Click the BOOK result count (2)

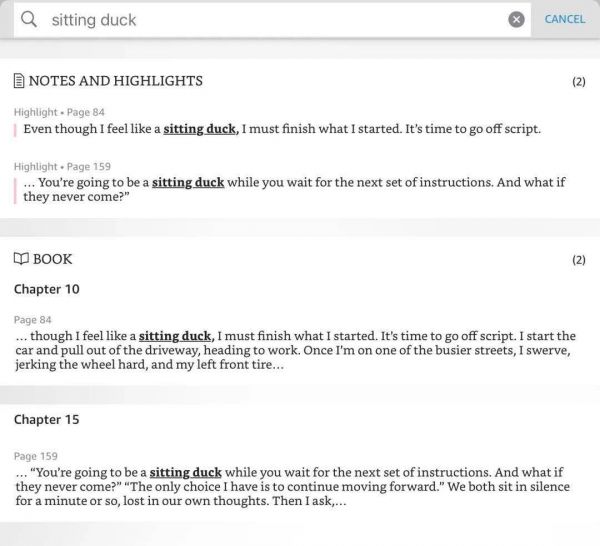point(579,260)
